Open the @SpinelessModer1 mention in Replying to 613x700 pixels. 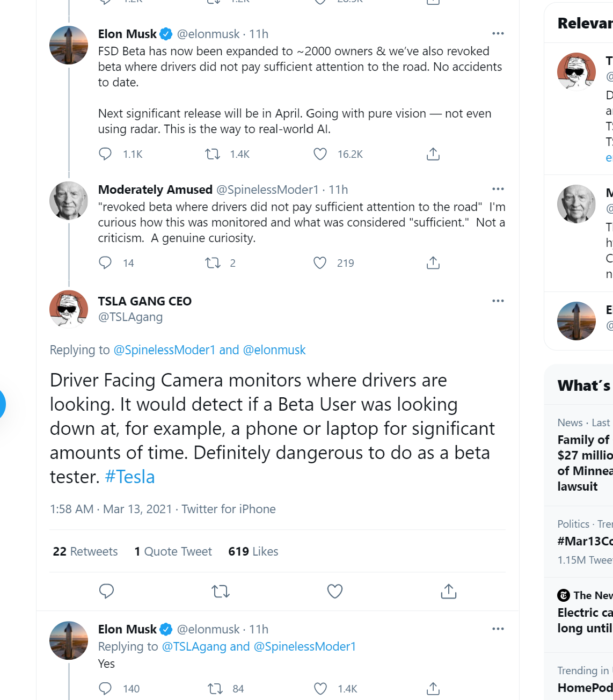[164, 350]
